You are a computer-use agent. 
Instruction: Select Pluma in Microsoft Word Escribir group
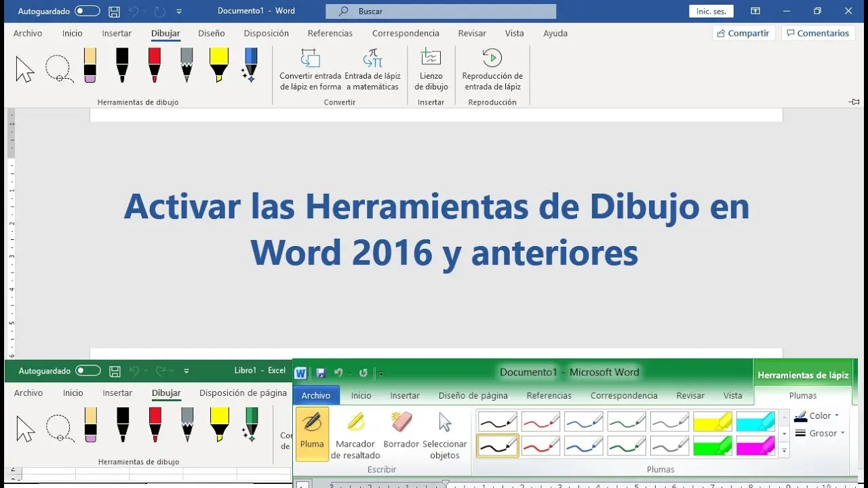coord(312,434)
